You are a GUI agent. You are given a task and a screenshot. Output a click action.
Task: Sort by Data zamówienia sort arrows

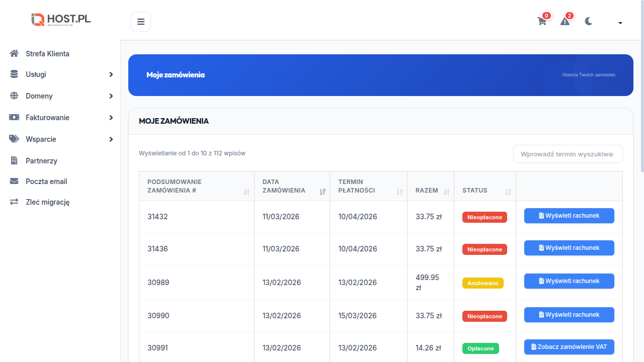[323, 192]
